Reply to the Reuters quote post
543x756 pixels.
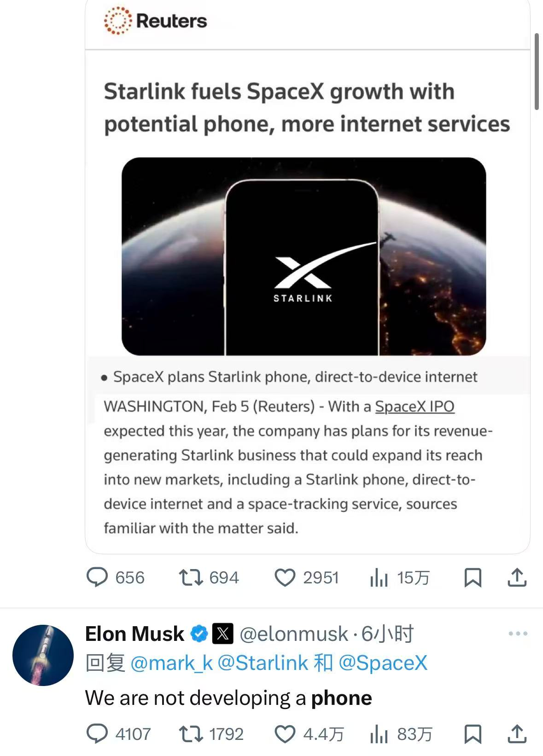[98, 577]
